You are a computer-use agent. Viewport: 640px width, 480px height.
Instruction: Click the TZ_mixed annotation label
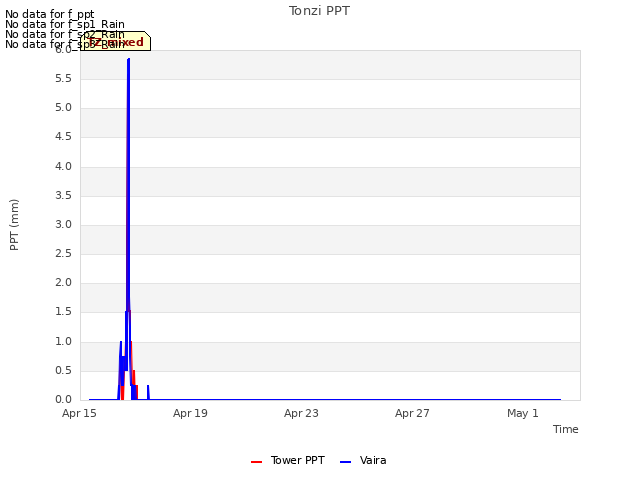[x=116, y=42]
